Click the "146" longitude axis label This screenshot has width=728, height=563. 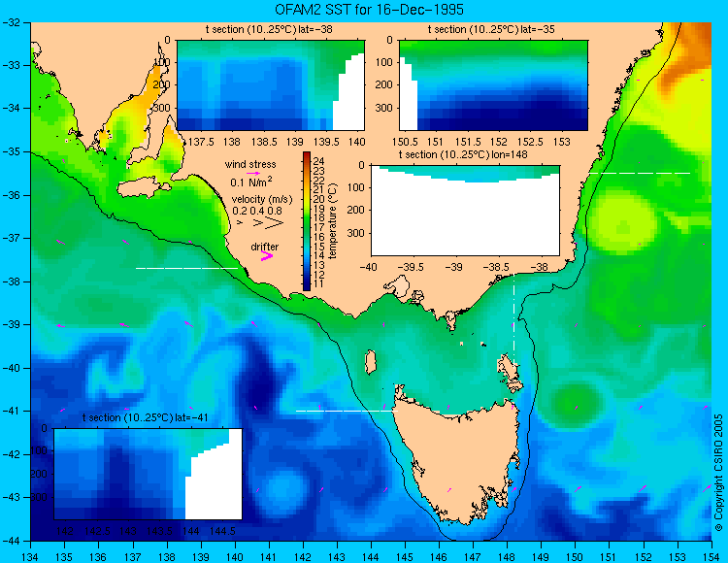coord(439,557)
